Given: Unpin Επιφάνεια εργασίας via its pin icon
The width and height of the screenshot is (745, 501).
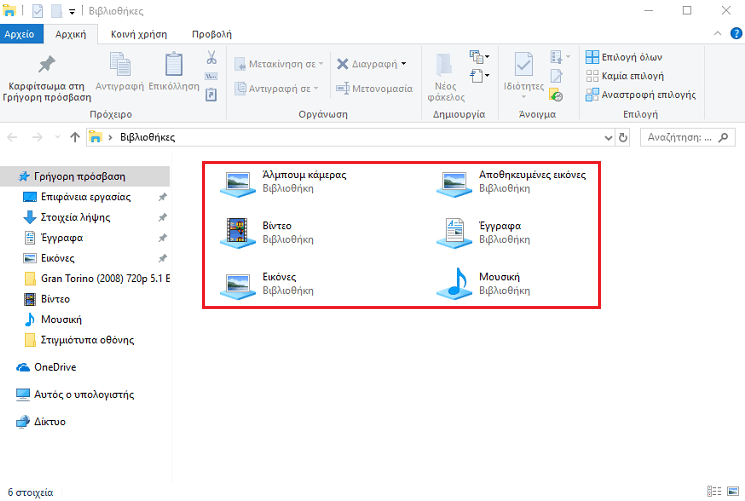Looking at the screenshot, I should [162, 197].
